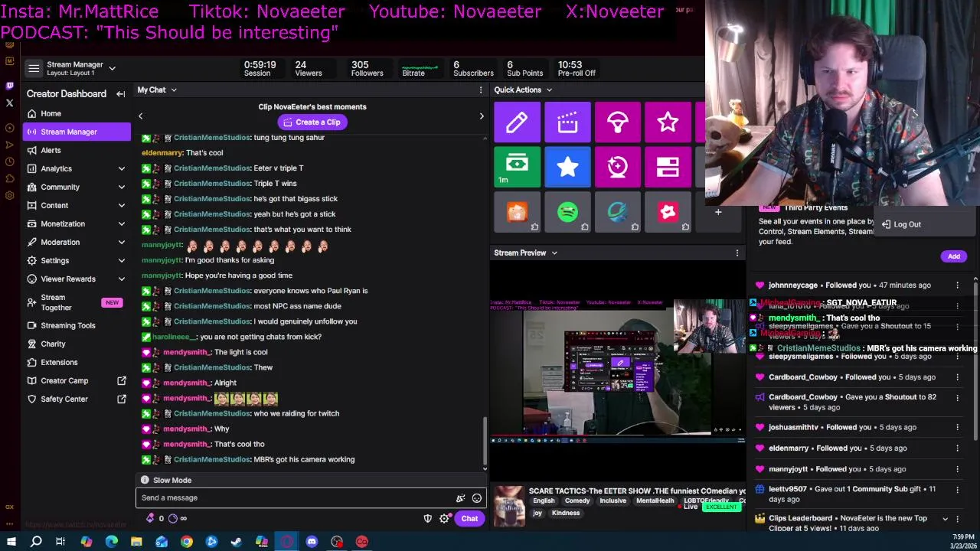Open the Spotify extension quick action

(x=567, y=212)
